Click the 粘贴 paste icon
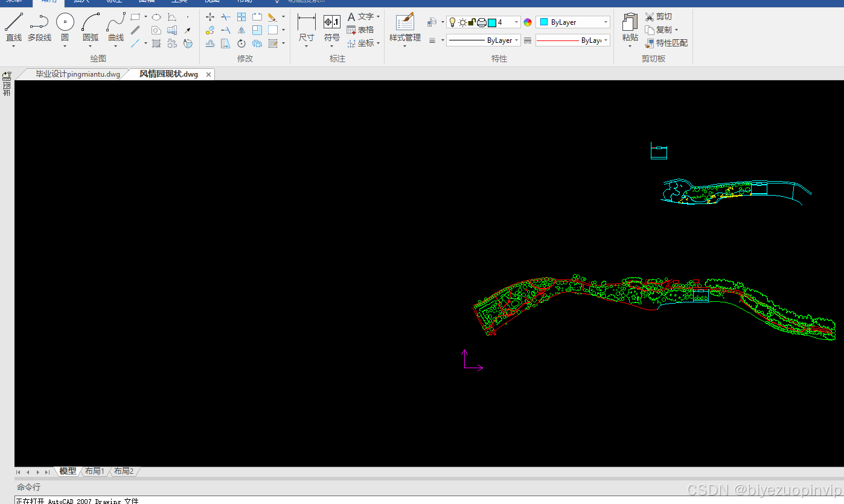 click(630, 28)
